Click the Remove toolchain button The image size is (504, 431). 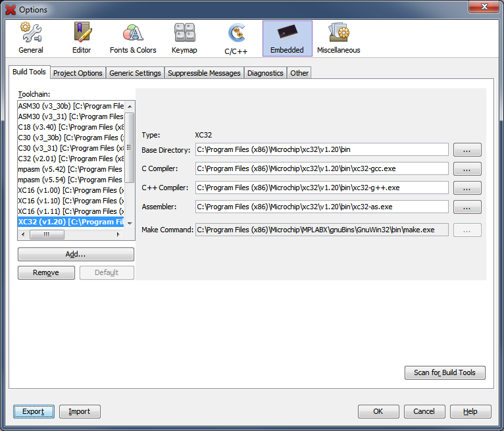pos(46,272)
